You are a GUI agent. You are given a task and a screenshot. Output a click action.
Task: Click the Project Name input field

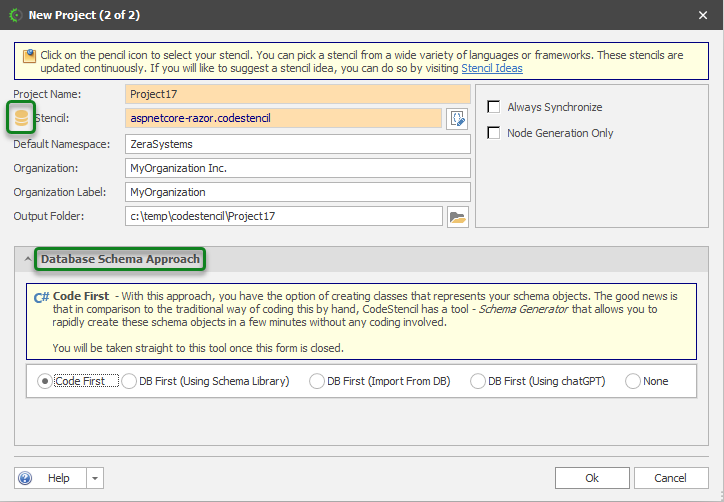point(298,95)
